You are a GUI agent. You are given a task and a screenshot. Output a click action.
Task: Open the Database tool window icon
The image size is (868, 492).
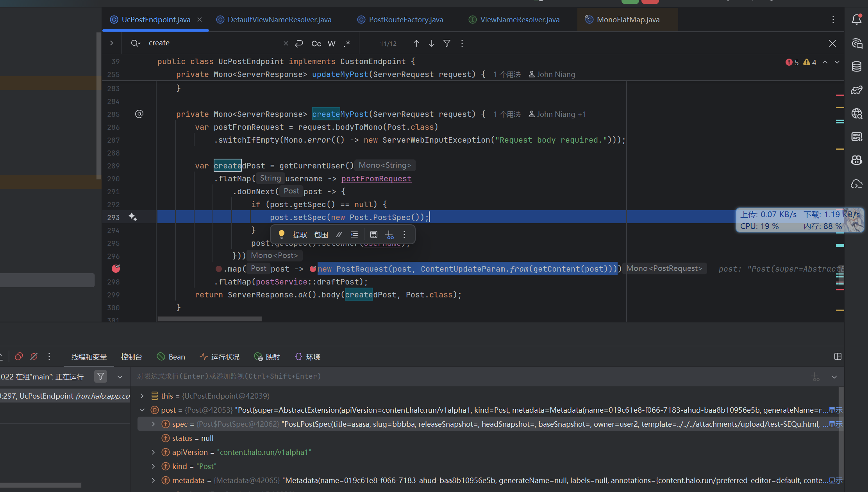click(x=856, y=66)
